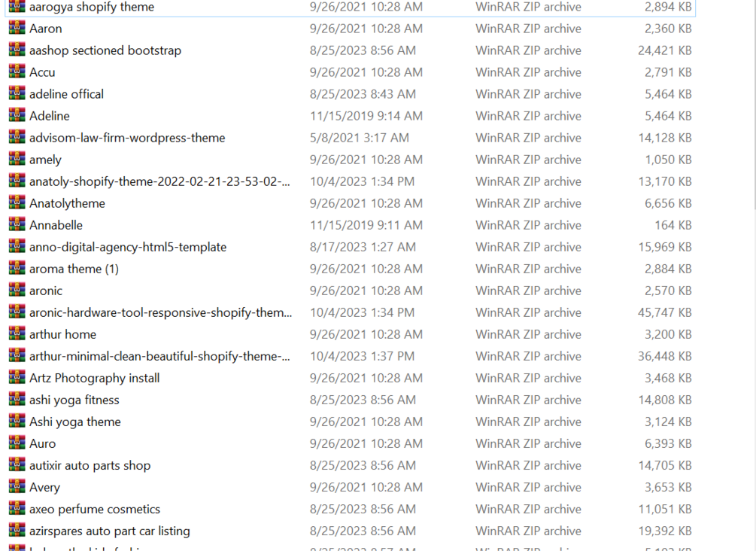
Task: Select the date 11/15/2019 9:14 AM
Action: 366,116
